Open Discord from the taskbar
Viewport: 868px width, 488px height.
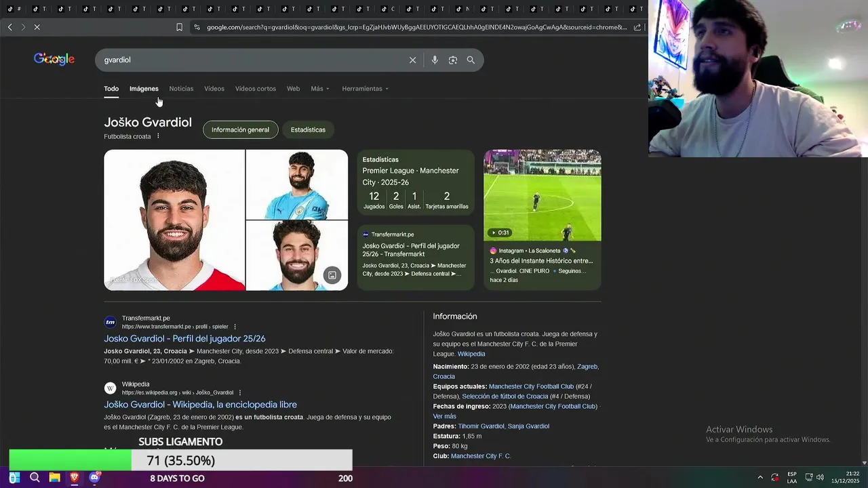[x=94, y=478]
